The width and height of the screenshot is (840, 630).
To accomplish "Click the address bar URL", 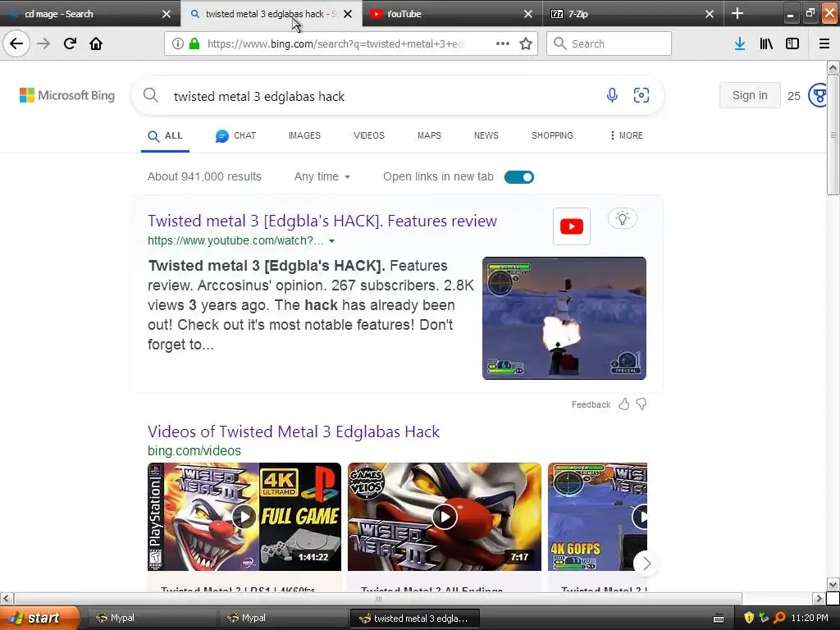I will pos(335,43).
